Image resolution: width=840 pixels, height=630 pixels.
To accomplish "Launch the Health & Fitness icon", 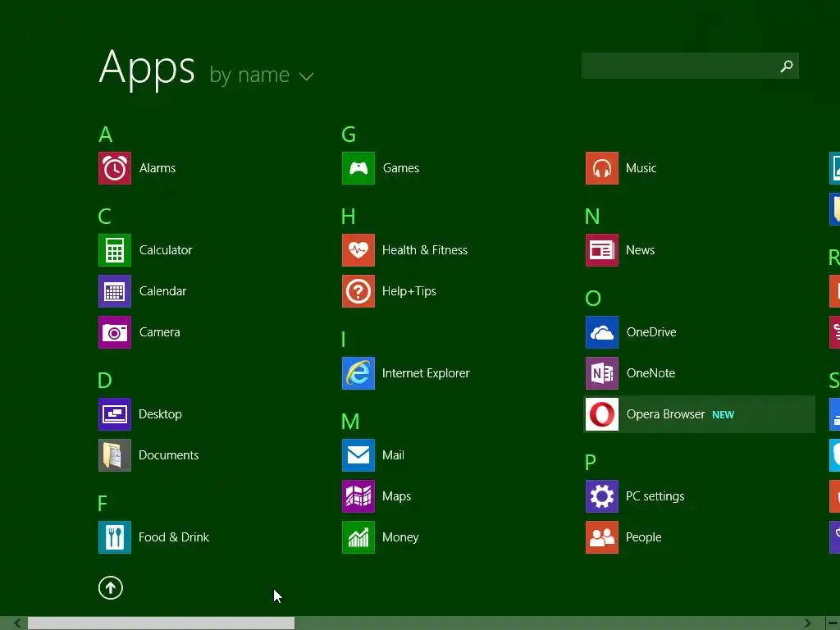I will pos(358,250).
